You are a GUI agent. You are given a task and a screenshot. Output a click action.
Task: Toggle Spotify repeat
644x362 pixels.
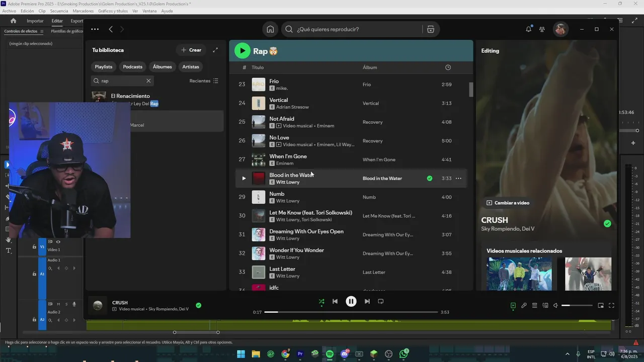click(381, 301)
